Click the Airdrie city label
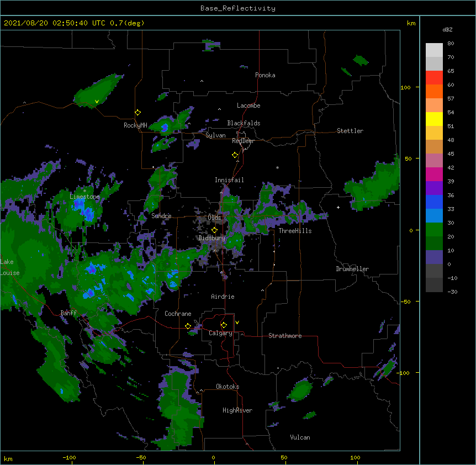 click(x=223, y=297)
